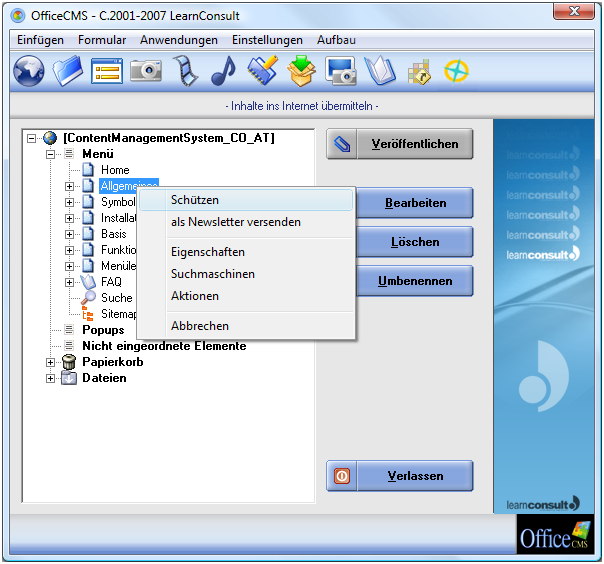Click the form list toolbar icon
This screenshot has height=564, width=604.
coord(107,71)
